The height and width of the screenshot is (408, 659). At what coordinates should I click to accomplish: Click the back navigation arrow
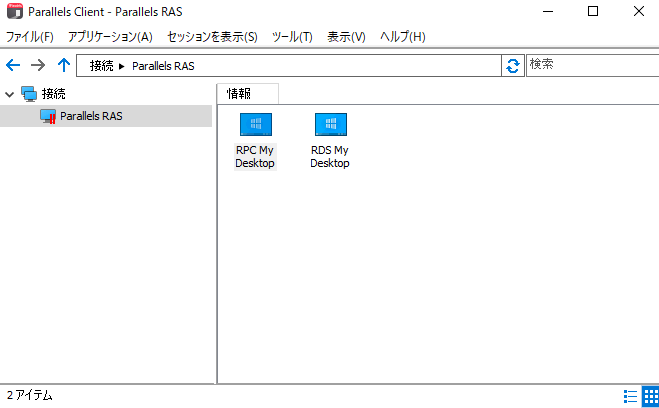tap(13, 65)
